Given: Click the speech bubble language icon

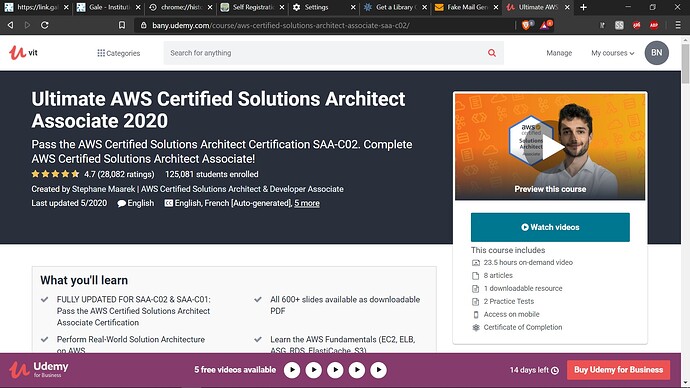Looking at the screenshot, I should [x=121, y=203].
